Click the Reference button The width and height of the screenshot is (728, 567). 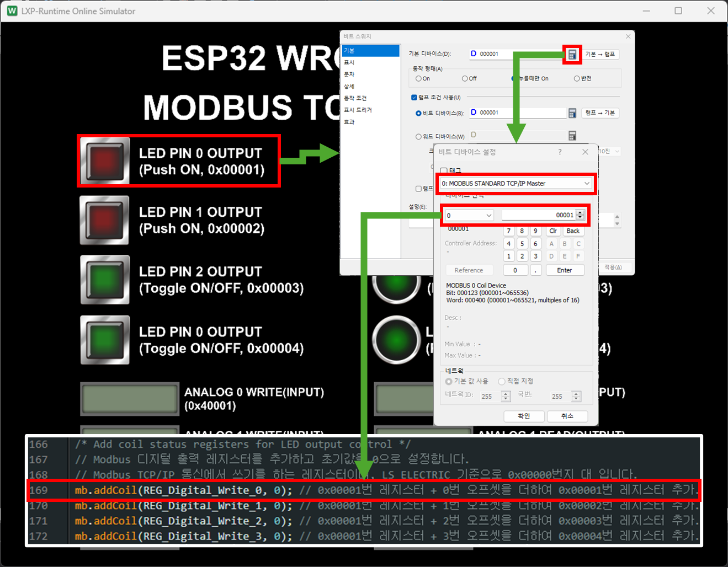pos(469,270)
